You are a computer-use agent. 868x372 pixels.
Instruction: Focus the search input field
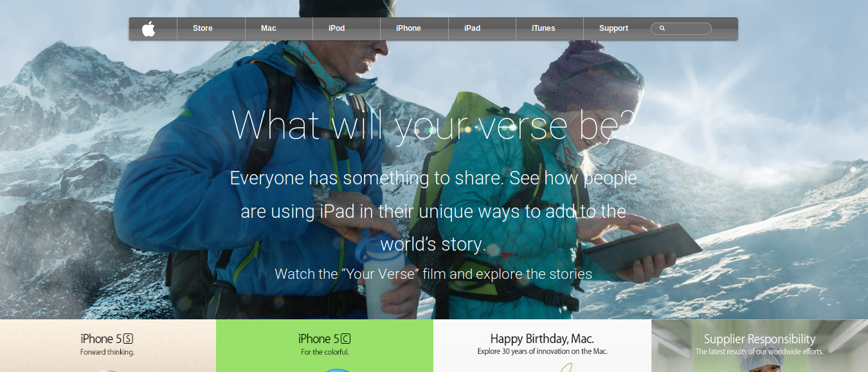(x=681, y=28)
